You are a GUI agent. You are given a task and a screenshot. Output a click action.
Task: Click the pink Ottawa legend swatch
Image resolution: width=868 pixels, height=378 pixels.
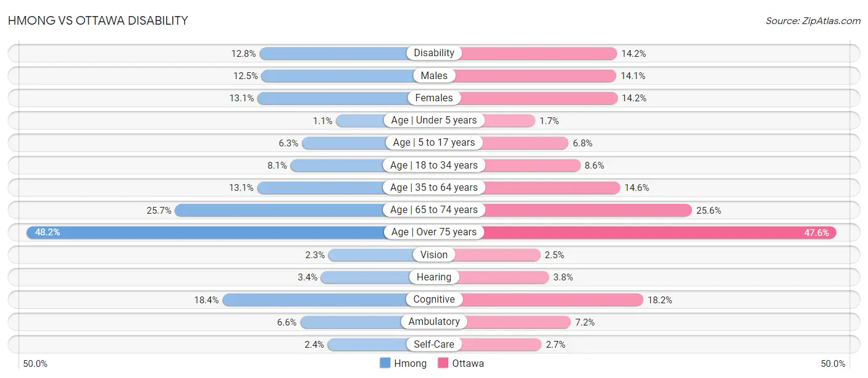[443, 363]
